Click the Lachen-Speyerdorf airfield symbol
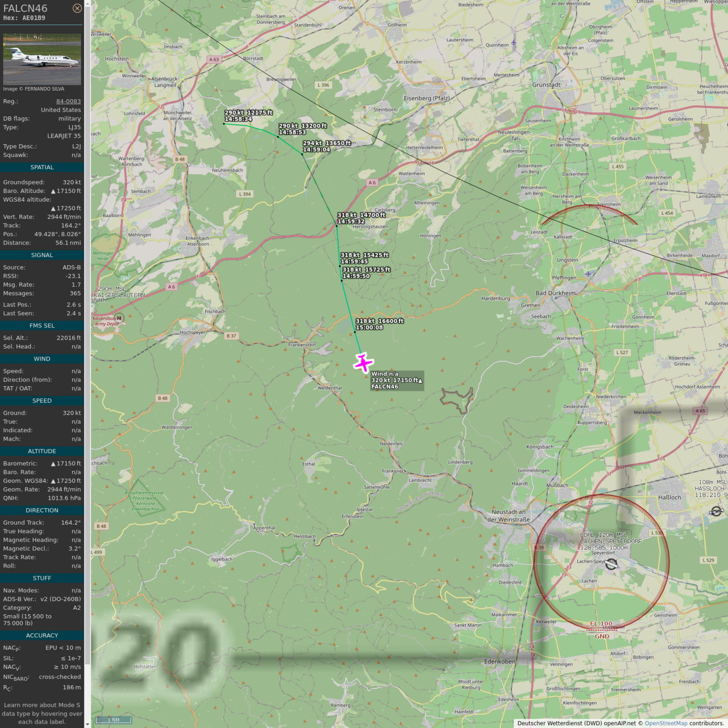 (611, 564)
